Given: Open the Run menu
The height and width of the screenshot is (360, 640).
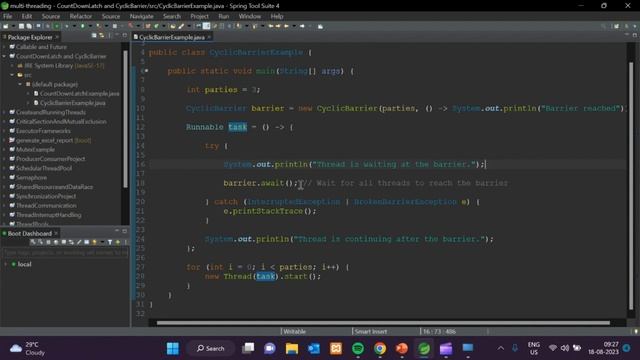Looking at the screenshot, I should pyautogui.click(x=224, y=16).
